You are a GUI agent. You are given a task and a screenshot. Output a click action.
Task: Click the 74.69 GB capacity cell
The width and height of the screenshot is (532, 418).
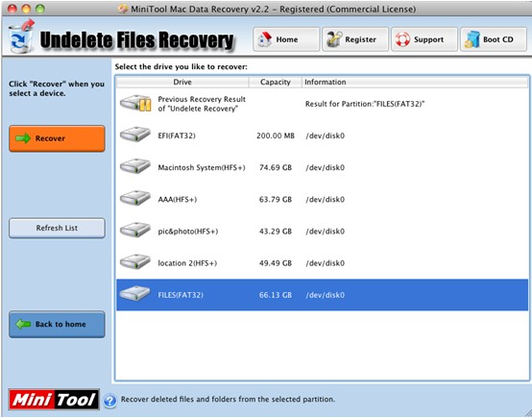coord(276,167)
